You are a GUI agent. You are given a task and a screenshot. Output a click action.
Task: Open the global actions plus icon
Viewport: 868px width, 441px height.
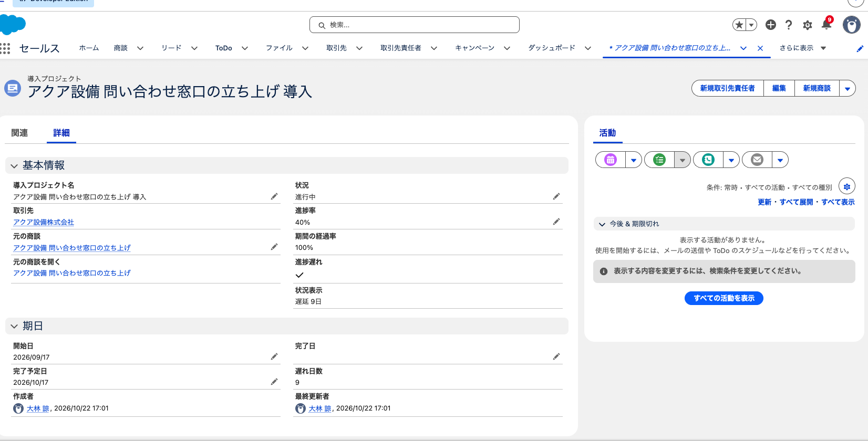771,25
